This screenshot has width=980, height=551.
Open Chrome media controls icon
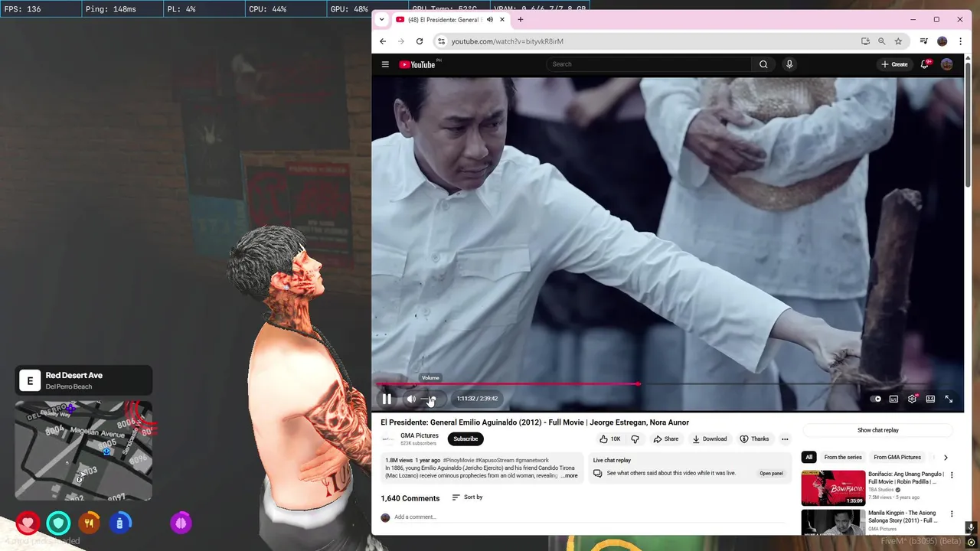coord(924,41)
